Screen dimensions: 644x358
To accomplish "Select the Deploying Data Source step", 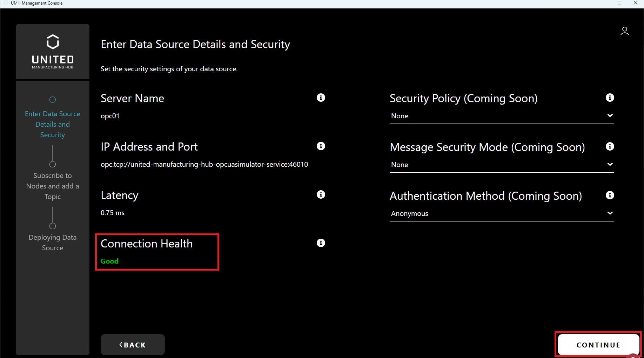I will (53, 242).
